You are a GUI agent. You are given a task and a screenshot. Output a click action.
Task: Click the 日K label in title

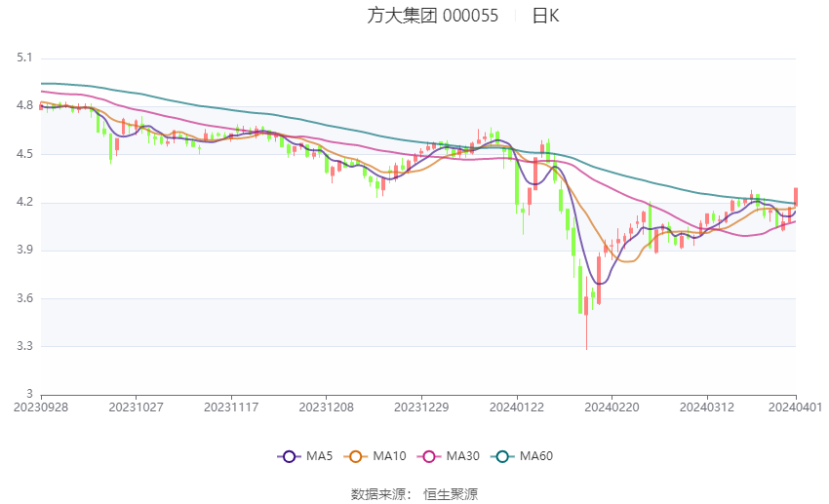click(x=545, y=16)
